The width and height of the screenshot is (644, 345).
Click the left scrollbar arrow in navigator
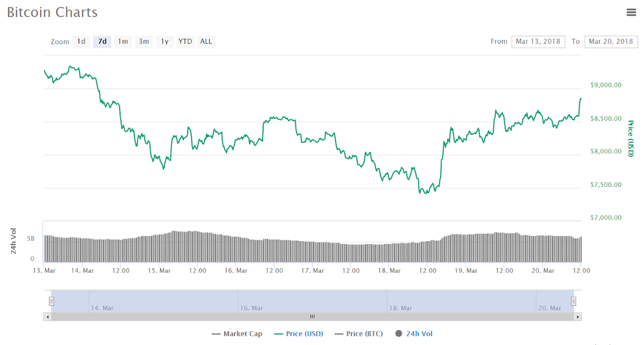point(47,317)
